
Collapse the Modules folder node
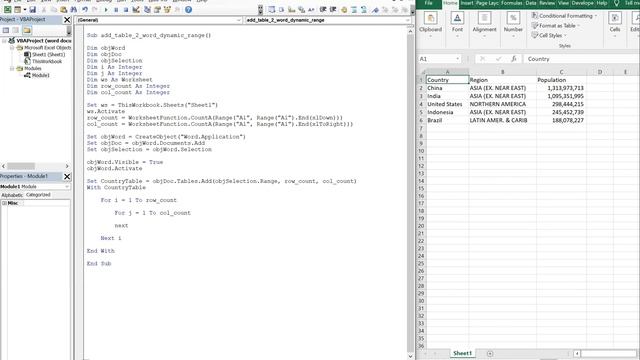[12, 69]
